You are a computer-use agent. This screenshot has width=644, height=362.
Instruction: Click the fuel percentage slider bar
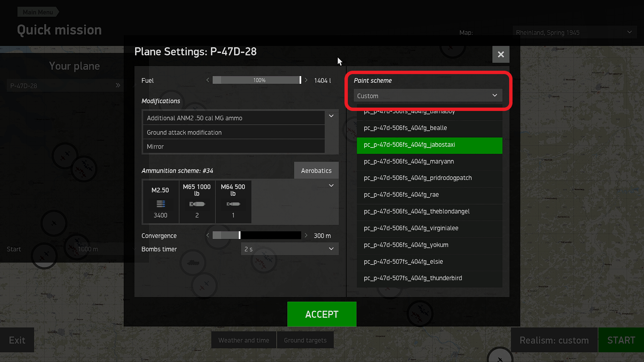click(257, 80)
